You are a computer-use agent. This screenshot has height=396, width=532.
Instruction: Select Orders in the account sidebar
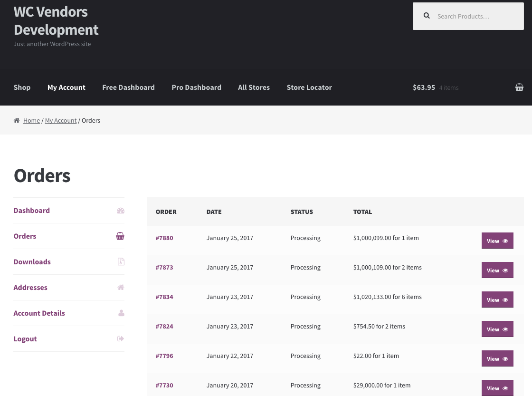pyautogui.click(x=25, y=236)
